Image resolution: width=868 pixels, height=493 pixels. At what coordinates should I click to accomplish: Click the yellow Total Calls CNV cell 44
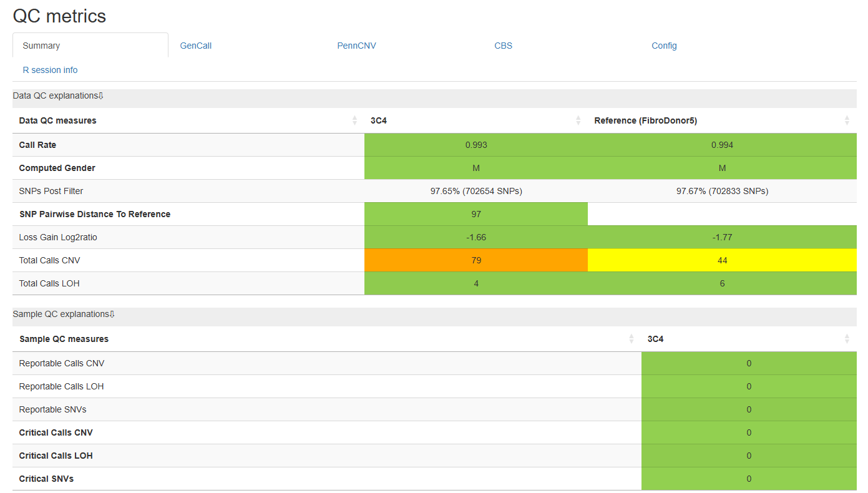tap(722, 260)
